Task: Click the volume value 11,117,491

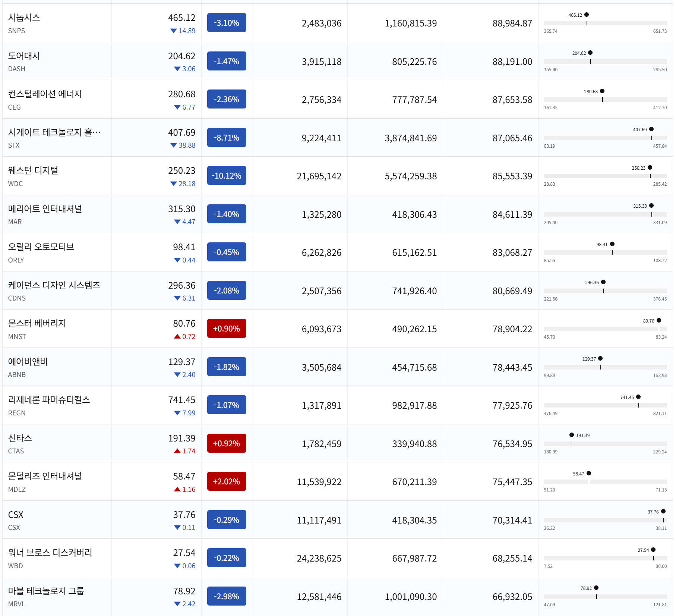Action: (319, 520)
